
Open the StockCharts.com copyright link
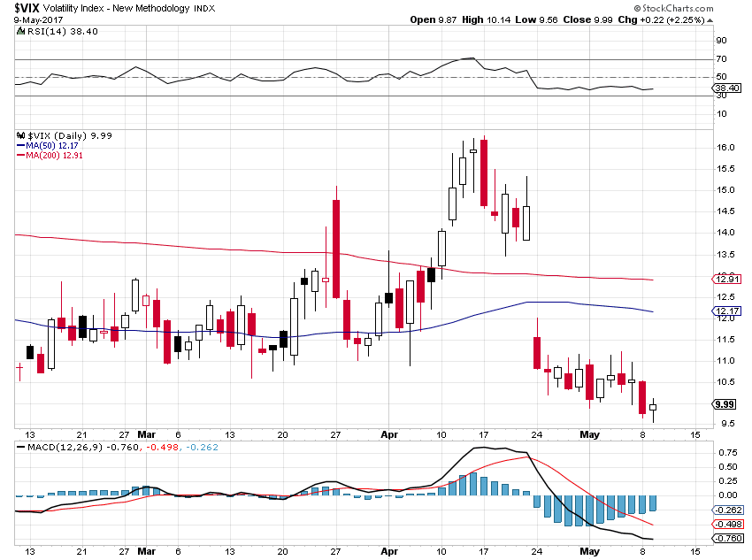click(x=673, y=8)
